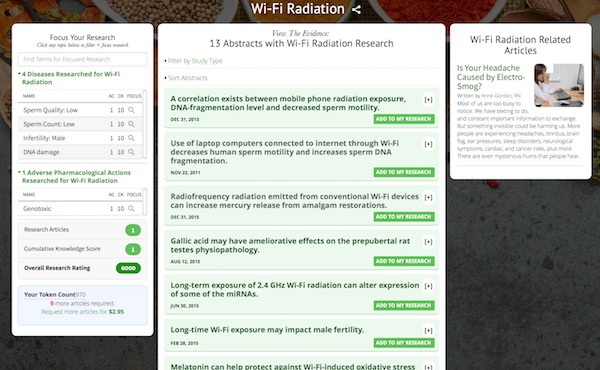
Task: Collapse 1 Adverse Pharmacological Actions section
Action: [x=76, y=177]
